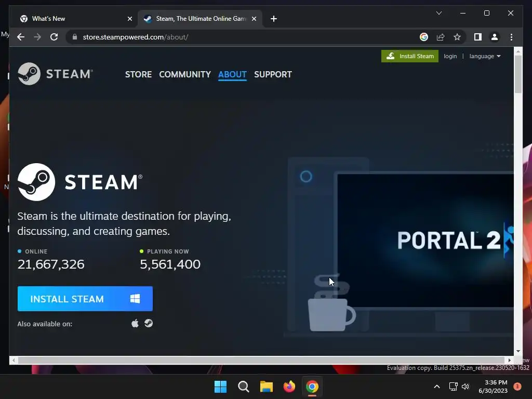
Task: Open the STORE menu
Action: tap(138, 74)
